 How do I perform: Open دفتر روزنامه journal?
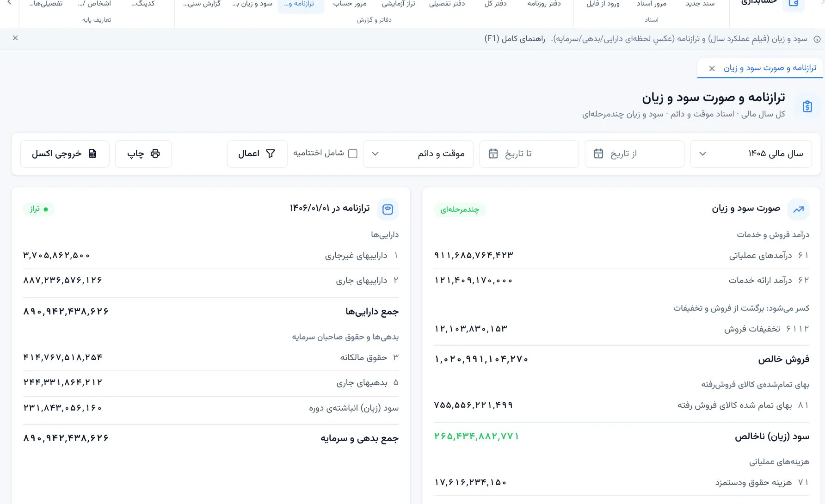point(544,4)
